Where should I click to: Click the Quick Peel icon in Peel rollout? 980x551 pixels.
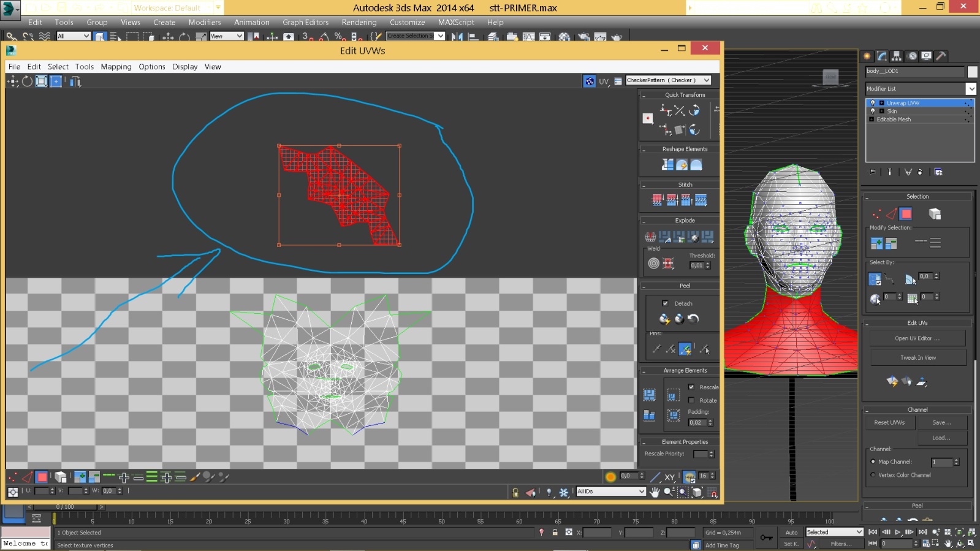(664, 319)
